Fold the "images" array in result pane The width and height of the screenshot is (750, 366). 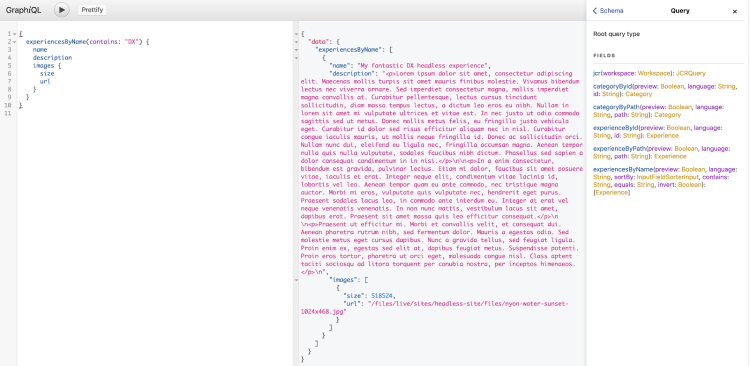coord(296,280)
